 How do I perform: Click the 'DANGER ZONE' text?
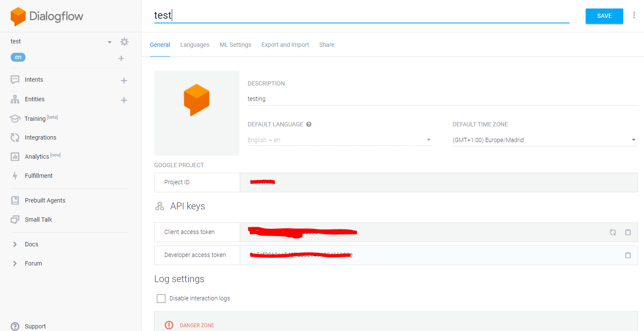[197, 325]
